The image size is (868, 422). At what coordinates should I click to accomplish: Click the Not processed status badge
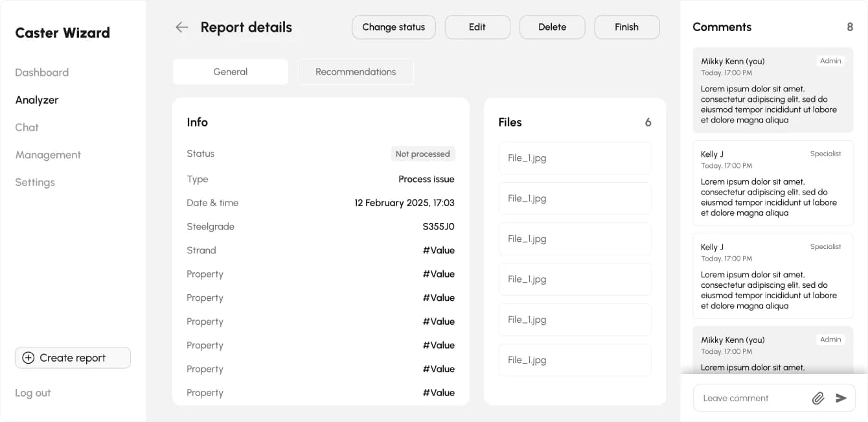coord(422,154)
